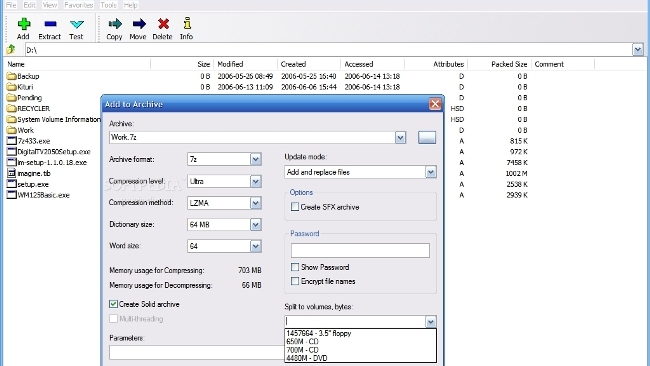Select the RECYCLER folder icon
The height and width of the screenshot is (366, 650).
(x=12, y=109)
